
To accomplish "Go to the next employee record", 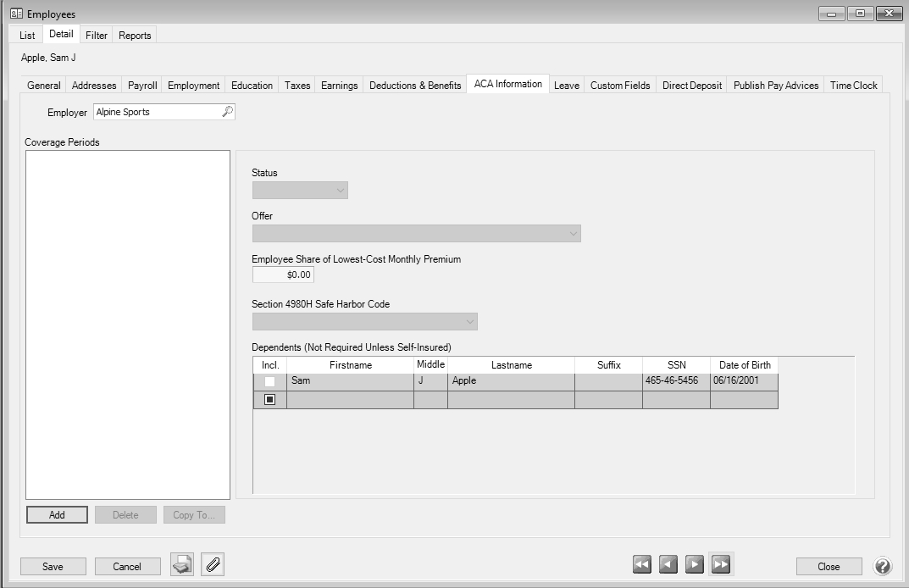I will pos(695,564).
